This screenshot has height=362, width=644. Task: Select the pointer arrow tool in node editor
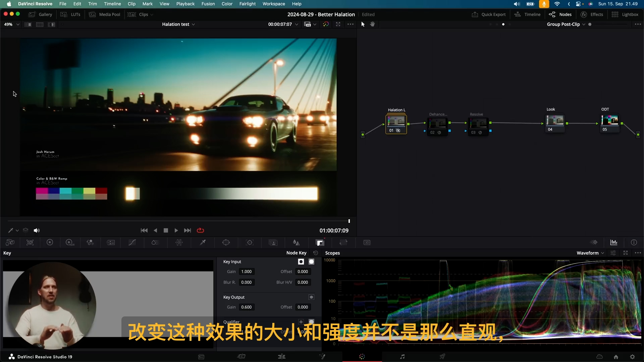363,24
